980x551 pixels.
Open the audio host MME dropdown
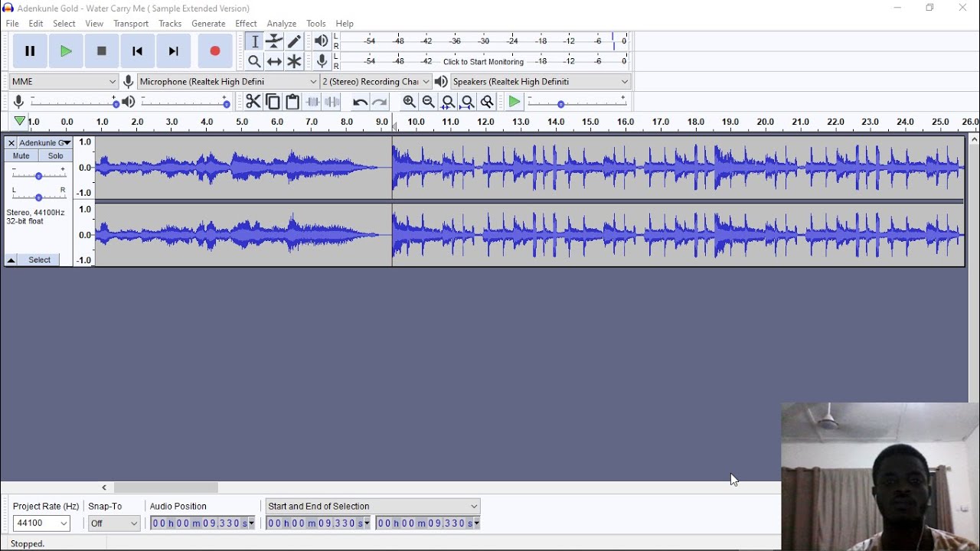64,82
